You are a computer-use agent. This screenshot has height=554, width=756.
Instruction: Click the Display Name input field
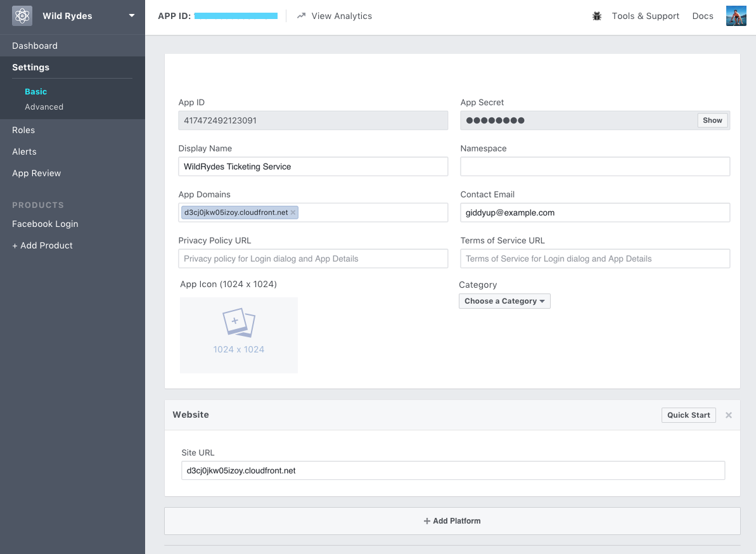point(313,166)
